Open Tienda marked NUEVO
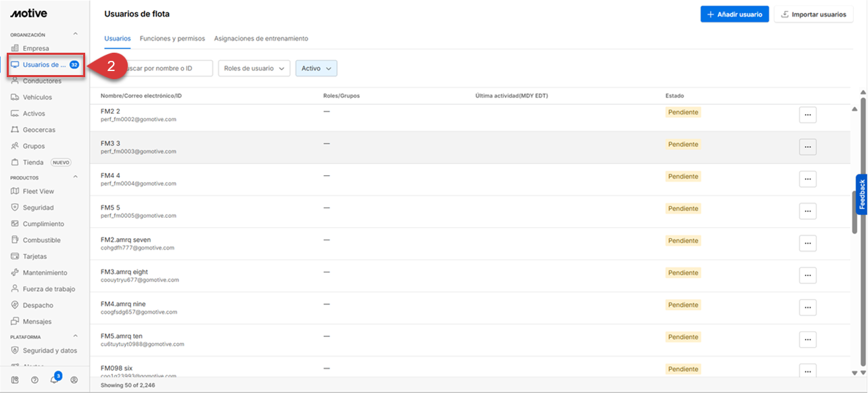Screen dimensions: 868x393 (x=41, y=162)
